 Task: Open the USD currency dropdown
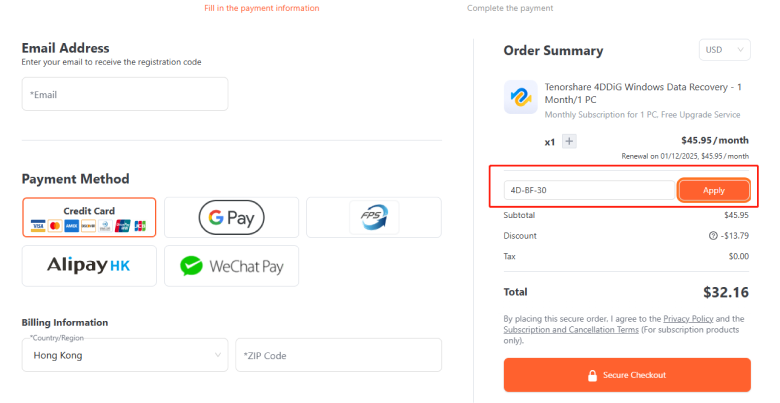(x=725, y=50)
